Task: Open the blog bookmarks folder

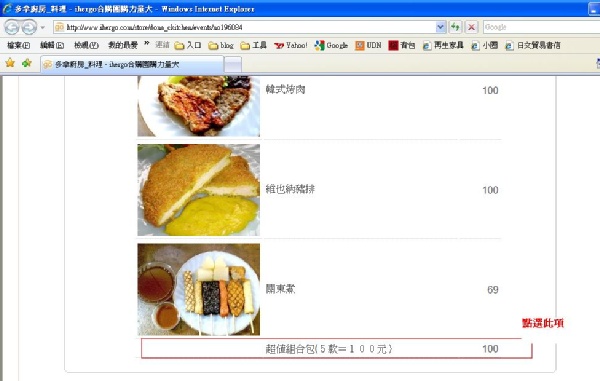Action: tap(221, 46)
